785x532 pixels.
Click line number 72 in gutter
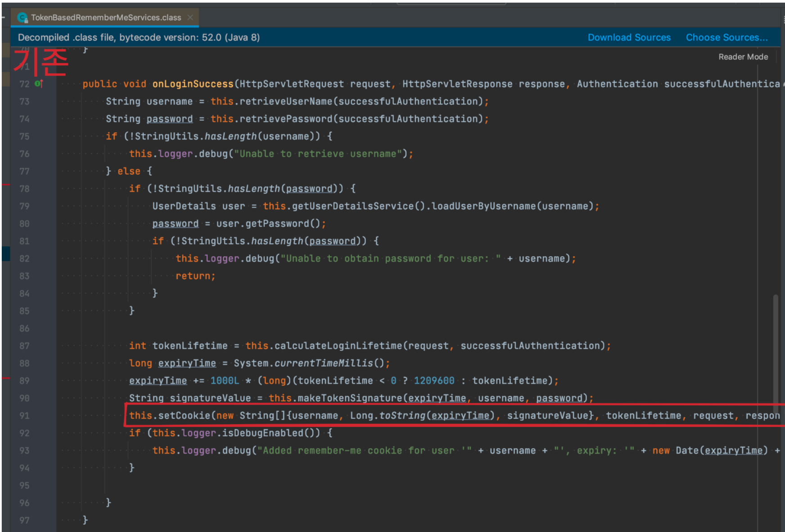tap(24, 84)
